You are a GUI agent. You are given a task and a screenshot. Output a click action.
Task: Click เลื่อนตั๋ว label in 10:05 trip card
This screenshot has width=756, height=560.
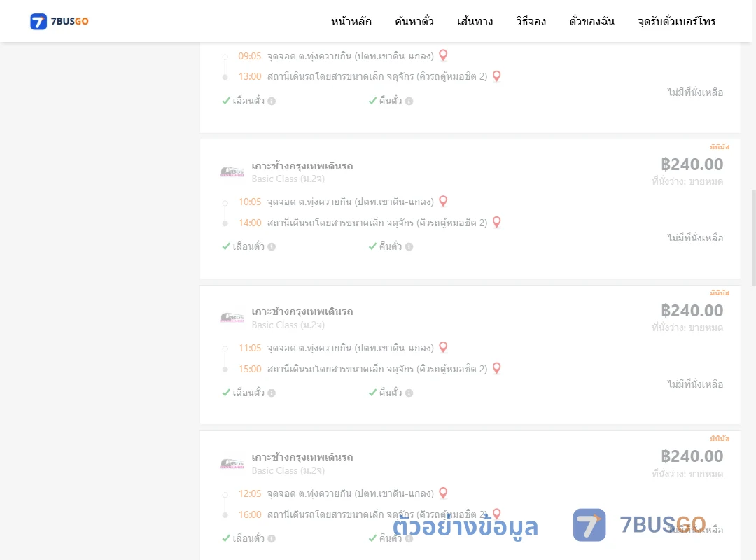click(x=248, y=246)
